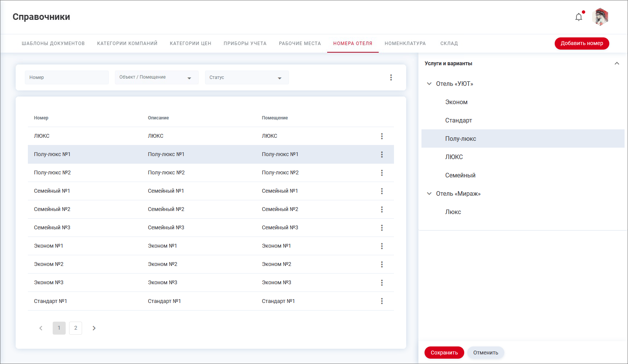Open actions menu for Полу-люкс №2 row
The height and width of the screenshot is (364, 628).
pyautogui.click(x=382, y=173)
